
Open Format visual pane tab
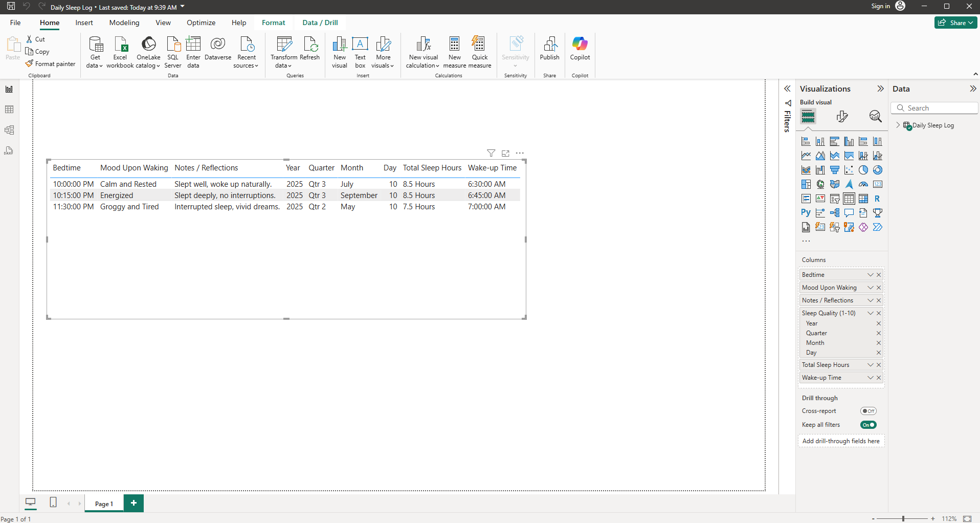point(842,117)
